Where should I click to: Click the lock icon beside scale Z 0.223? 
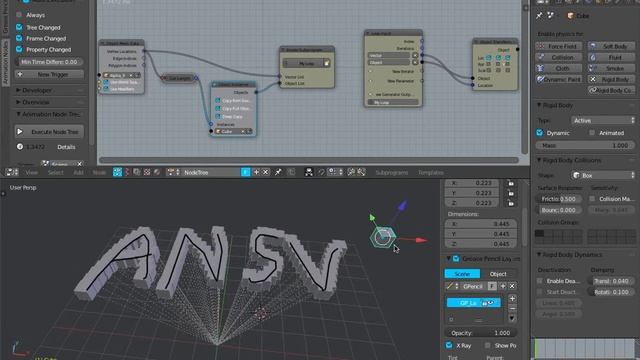click(x=511, y=203)
